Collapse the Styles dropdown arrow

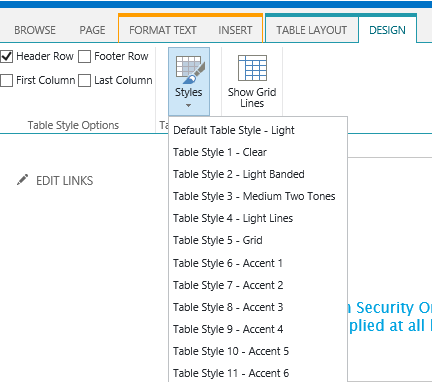[x=188, y=105]
